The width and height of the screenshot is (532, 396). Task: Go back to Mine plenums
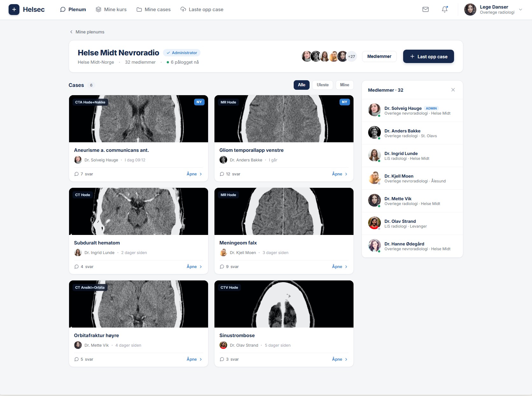point(87,32)
